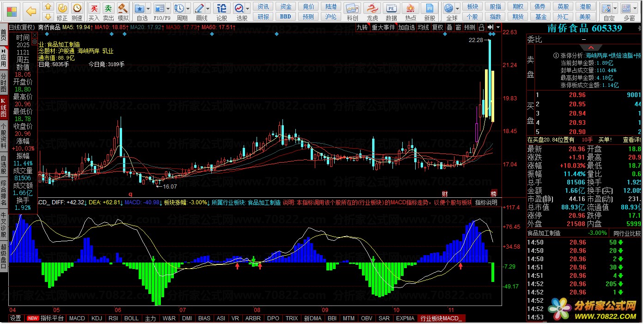The width and height of the screenshot is (644, 324).
Task: Open the 分时图 side tab
Action: pos(4,81)
